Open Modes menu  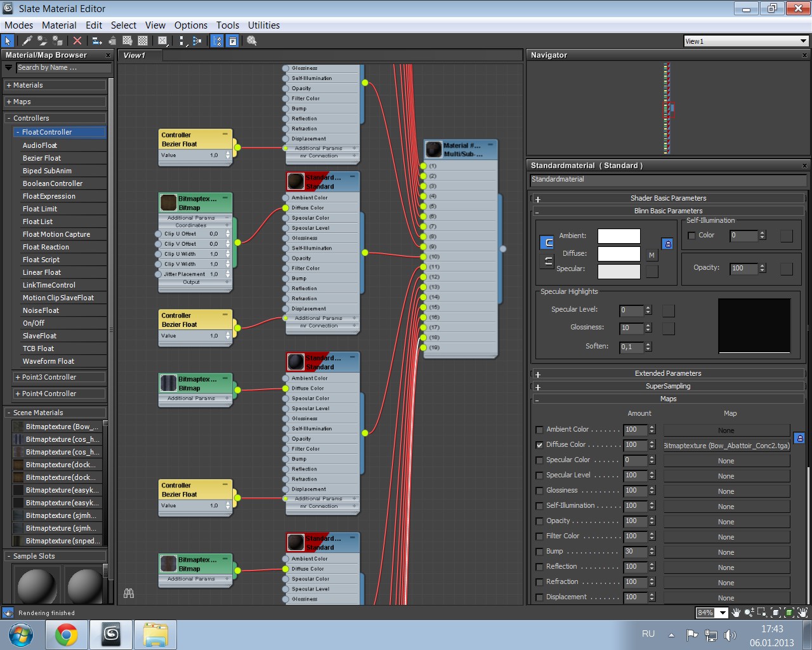tap(18, 25)
